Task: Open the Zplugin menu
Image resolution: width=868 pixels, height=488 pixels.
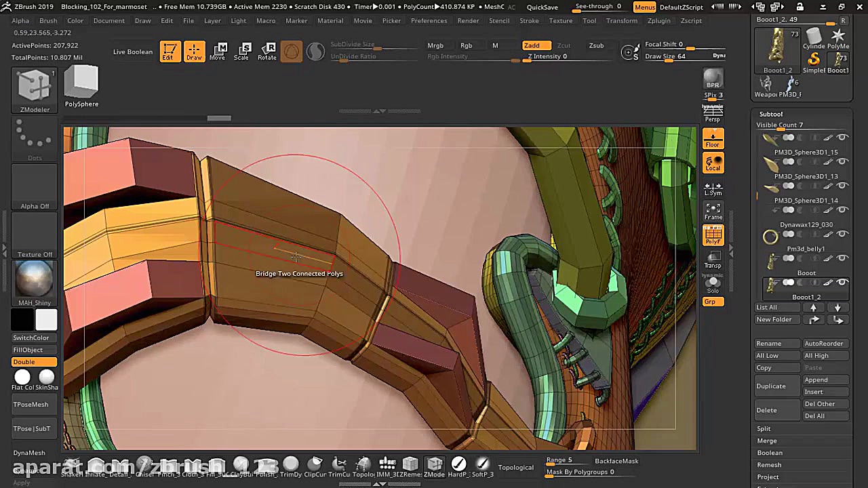Action: coord(658,20)
